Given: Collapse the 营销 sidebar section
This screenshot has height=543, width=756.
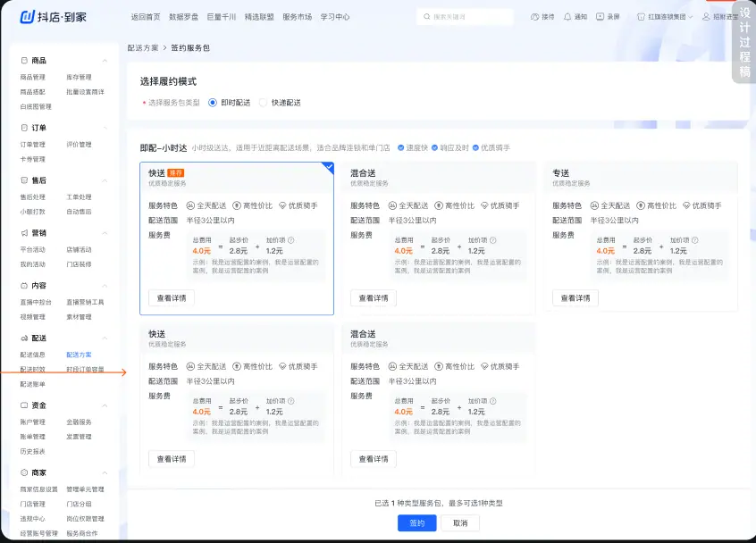Looking at the screenshot, I should 105,233.
